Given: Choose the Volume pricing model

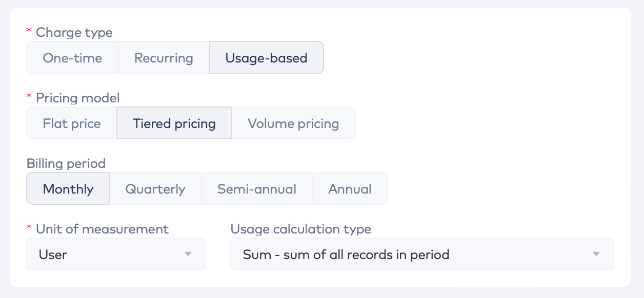Looking at the screenshot, I should tap(293, 123).
